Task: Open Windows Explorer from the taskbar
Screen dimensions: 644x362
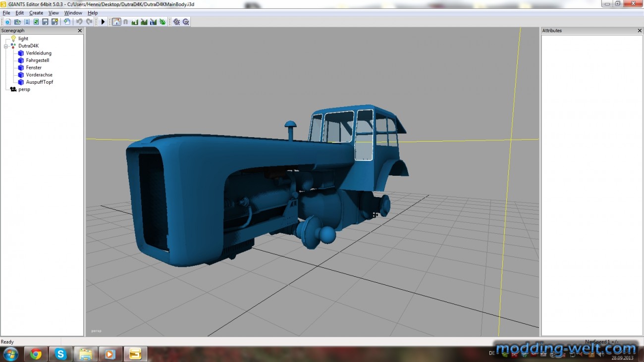Action: pyautogui.click(x=85, y=354)
